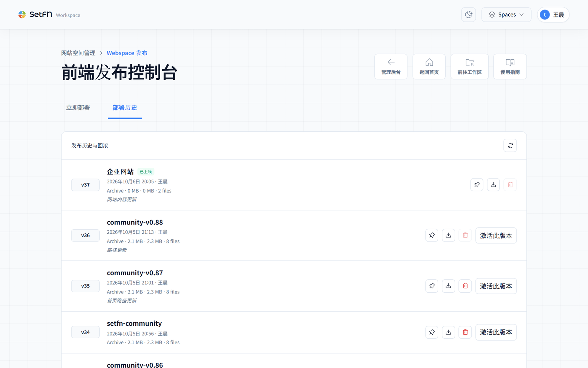588x368 pixels.
Task: Open 前往工作区 folder button
Action: click(469, 67)
